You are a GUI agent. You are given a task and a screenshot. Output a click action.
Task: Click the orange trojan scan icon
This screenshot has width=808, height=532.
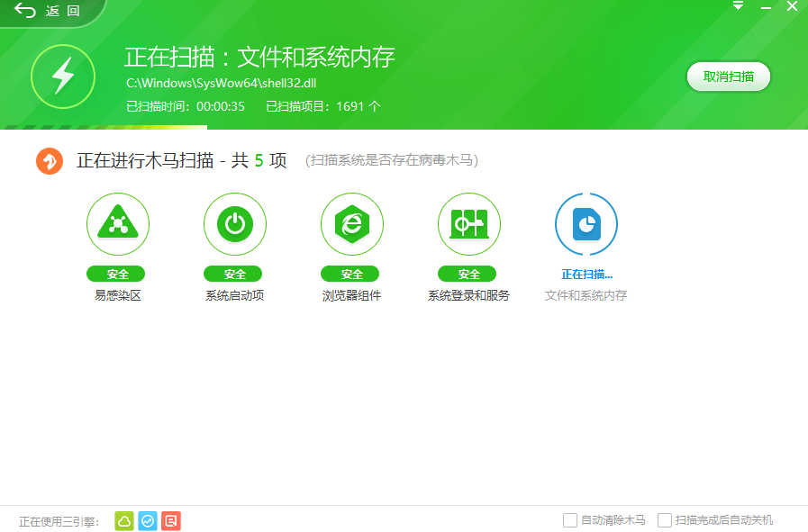click(50, 161)
